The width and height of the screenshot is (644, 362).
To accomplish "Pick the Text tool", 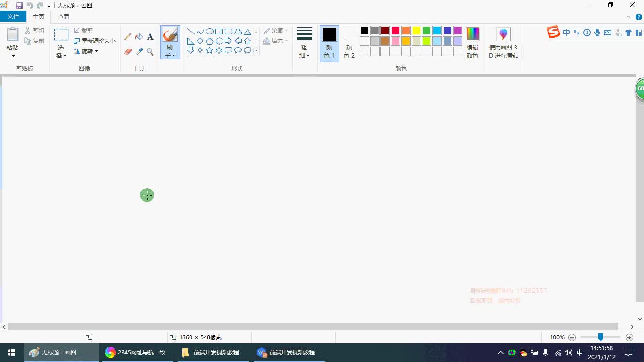I will pos(150,37).
